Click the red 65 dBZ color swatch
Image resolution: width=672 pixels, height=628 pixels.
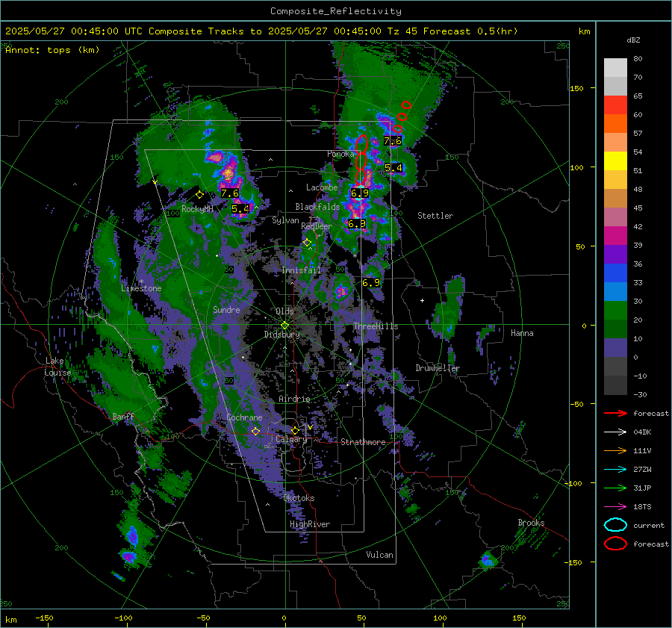click(x=615, y=105)
